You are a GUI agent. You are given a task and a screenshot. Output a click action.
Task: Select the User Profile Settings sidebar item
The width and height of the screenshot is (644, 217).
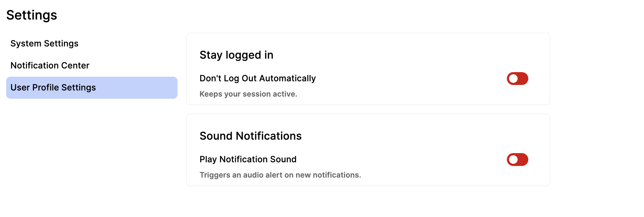(92, 87)
